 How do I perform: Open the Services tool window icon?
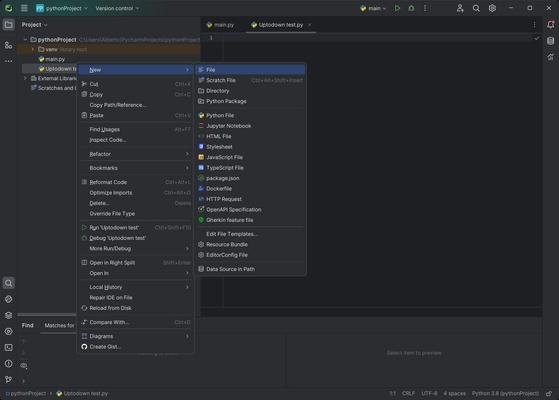pos(9,331)
